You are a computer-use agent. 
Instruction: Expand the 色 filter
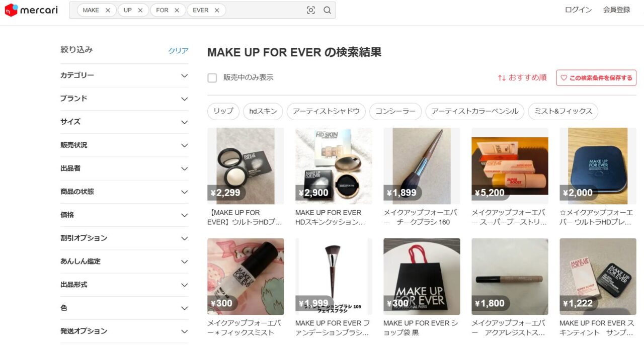(124, 308)
